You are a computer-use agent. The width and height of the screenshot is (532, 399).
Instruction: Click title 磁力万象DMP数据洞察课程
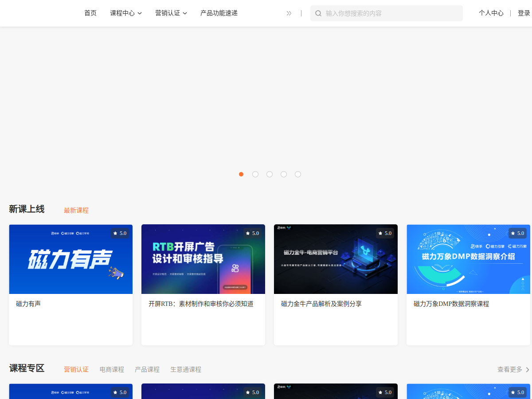[451, 304]
